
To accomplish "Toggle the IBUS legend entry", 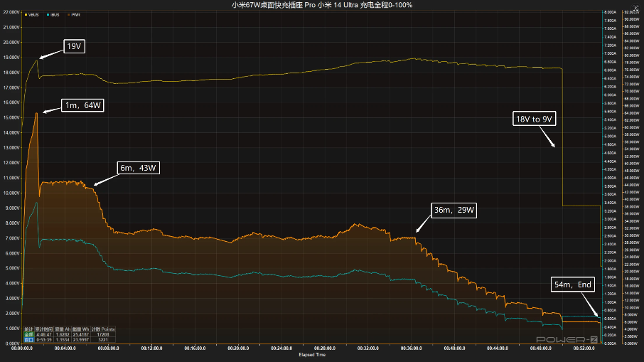I will tap(53, 15).
